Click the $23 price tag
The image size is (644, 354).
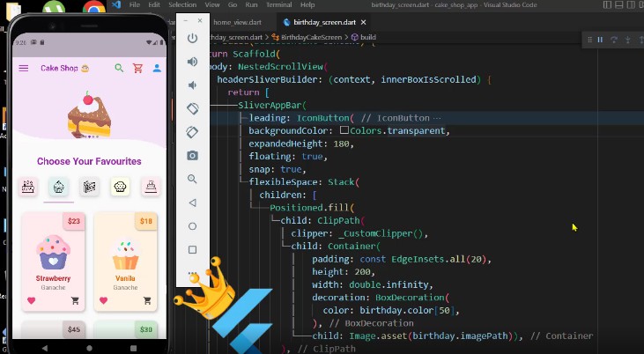point(74,221)
